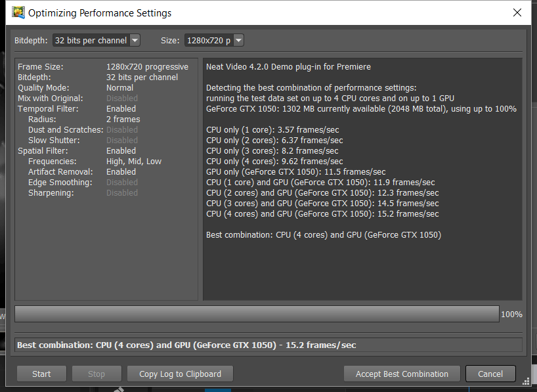
Task: Cancel the performance optimization dialog
Action: pyautogui.click(x=490, y=374)
